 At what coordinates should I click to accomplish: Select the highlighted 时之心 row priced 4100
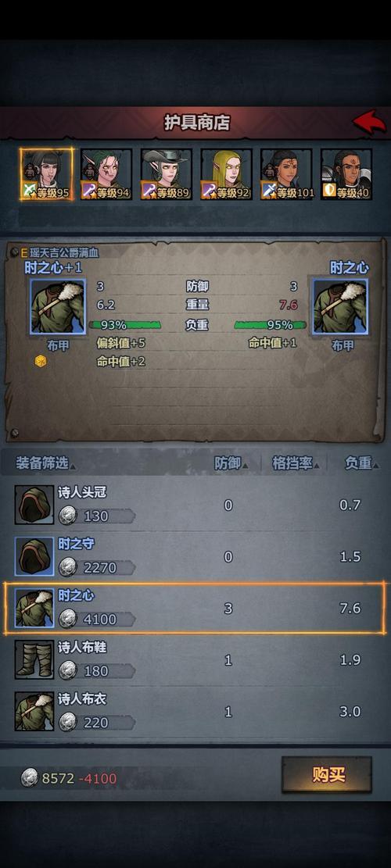pyautogui.click(x=195, y=608)
